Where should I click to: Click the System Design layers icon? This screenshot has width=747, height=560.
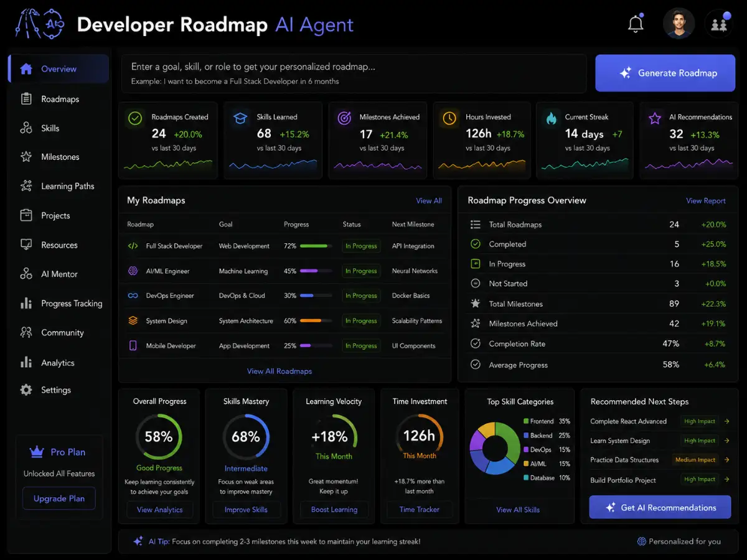[133, 321]
